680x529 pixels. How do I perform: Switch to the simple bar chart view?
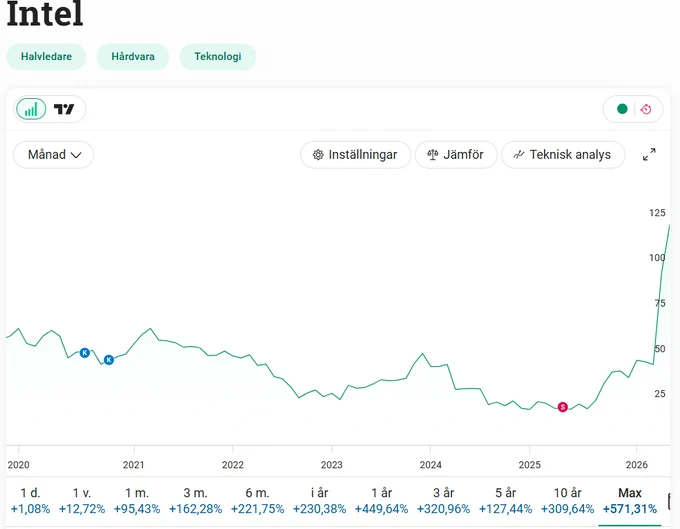click(x=31, y=109)
